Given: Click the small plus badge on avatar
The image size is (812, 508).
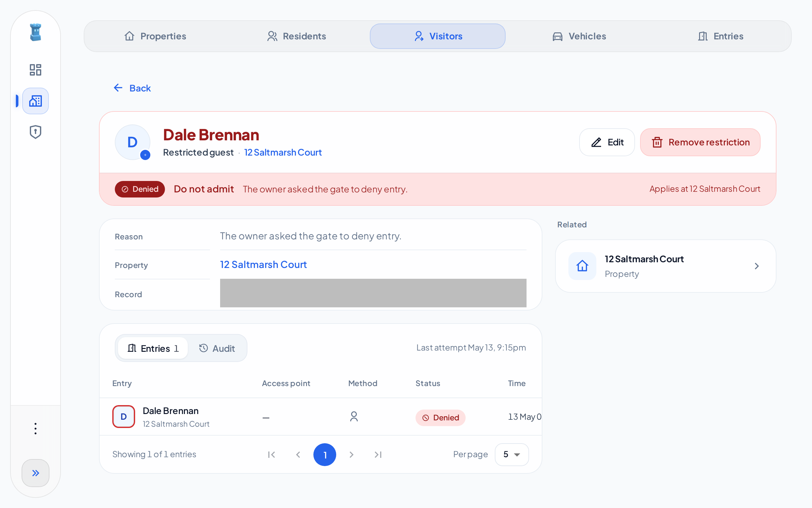Looking at the screenshot, I should tap(145, 155).
